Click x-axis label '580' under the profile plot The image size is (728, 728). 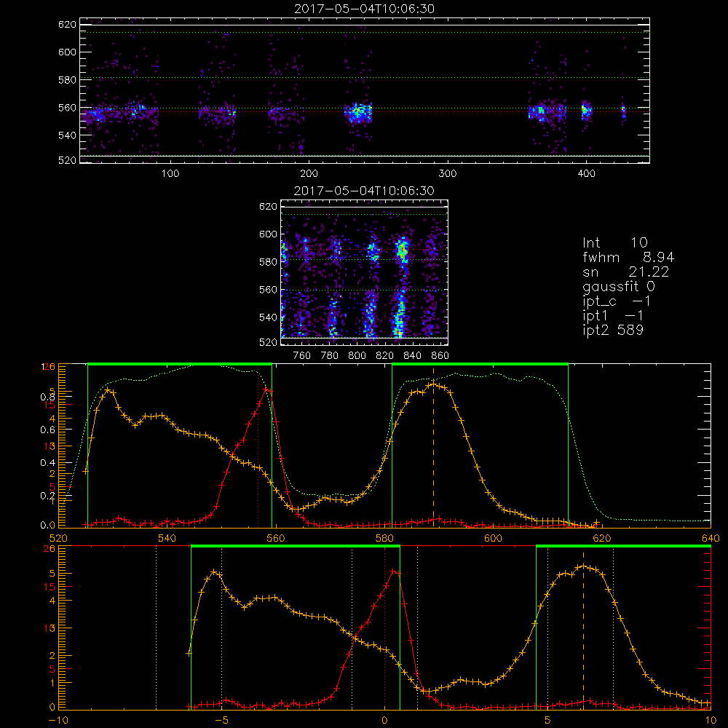384,538
